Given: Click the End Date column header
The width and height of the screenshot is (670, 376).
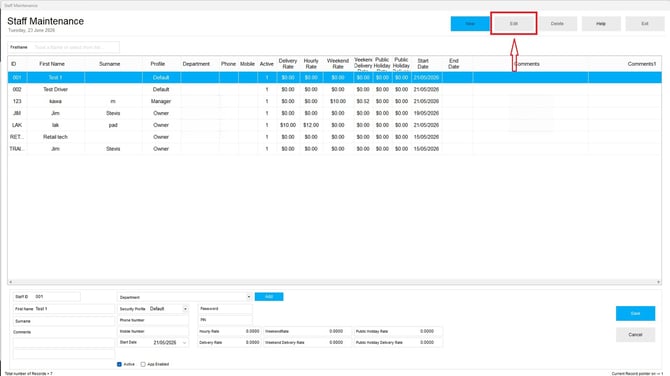Looking at the screenshot, I should (454, 64).
